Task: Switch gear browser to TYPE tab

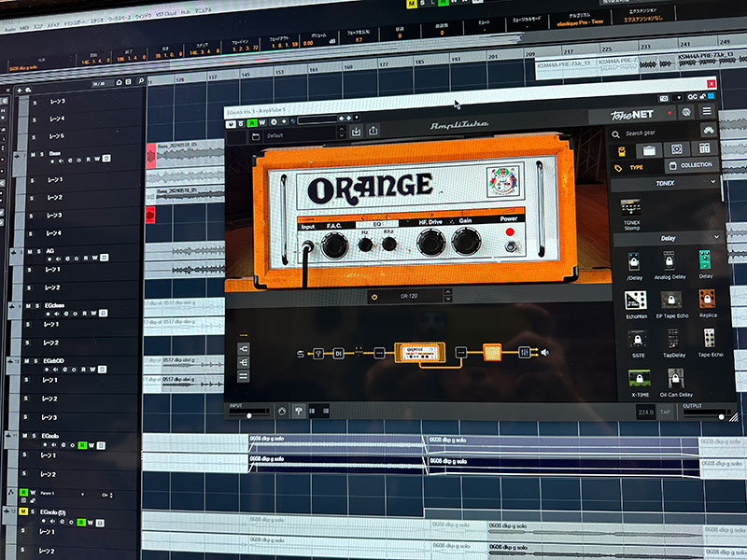Action: (x=636, y=167)
